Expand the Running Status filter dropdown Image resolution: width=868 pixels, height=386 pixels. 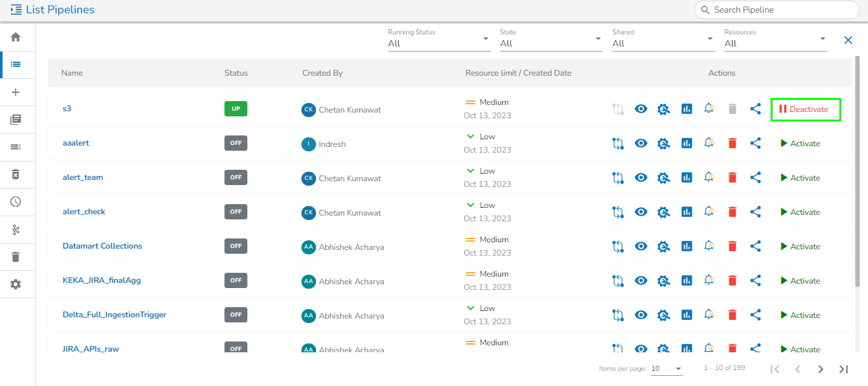click(x=439, y=43)
